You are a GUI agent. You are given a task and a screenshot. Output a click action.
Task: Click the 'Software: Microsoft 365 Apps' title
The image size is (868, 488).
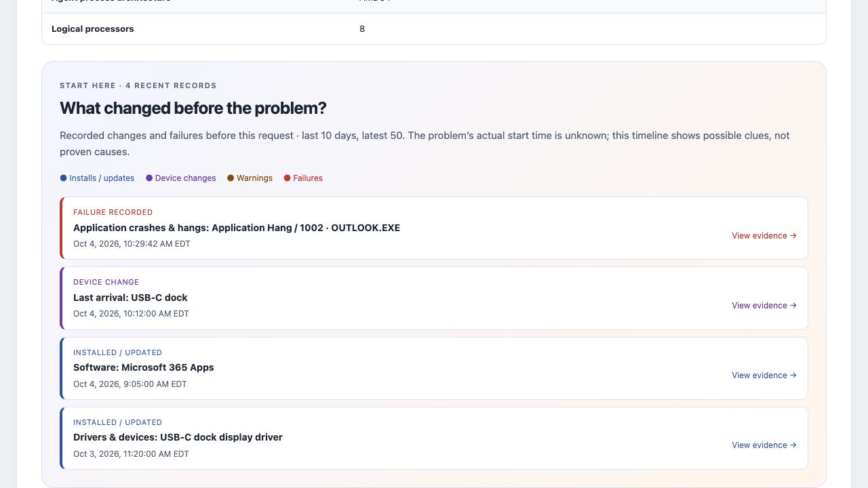point(144,367)
